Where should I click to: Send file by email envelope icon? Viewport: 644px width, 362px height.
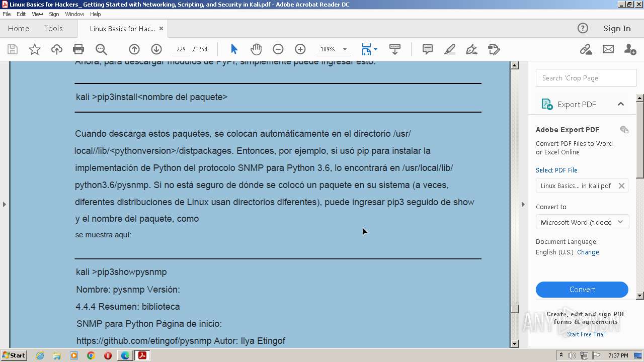608,49
